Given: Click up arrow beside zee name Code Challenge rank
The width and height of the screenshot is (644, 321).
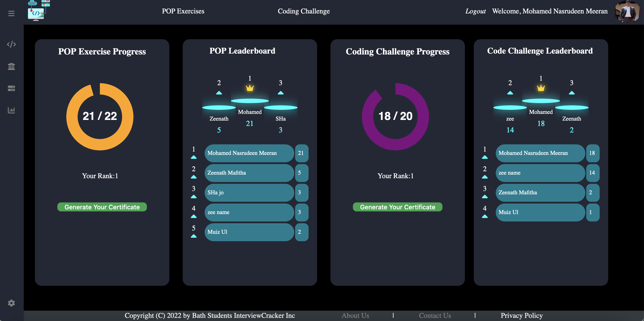Looking at the screenshot, I should coord(485,177).
